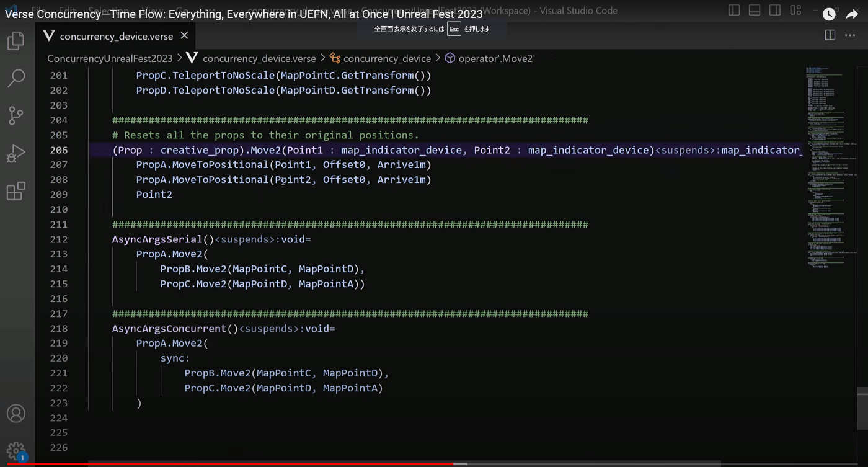Open the Extensions view

[15, 191]
